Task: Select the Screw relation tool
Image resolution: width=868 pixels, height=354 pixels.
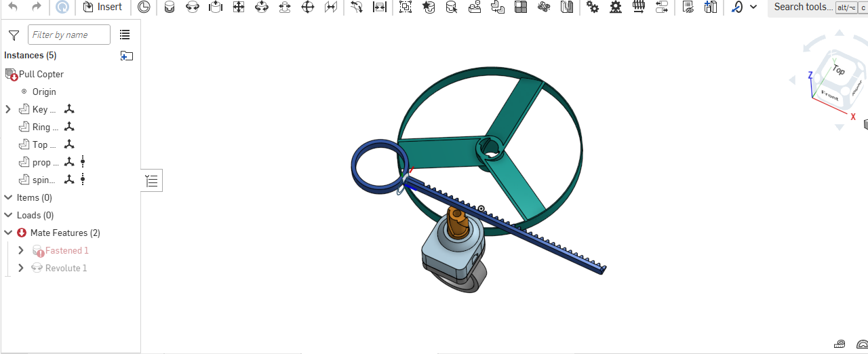Action: click(x=639, y=7)
